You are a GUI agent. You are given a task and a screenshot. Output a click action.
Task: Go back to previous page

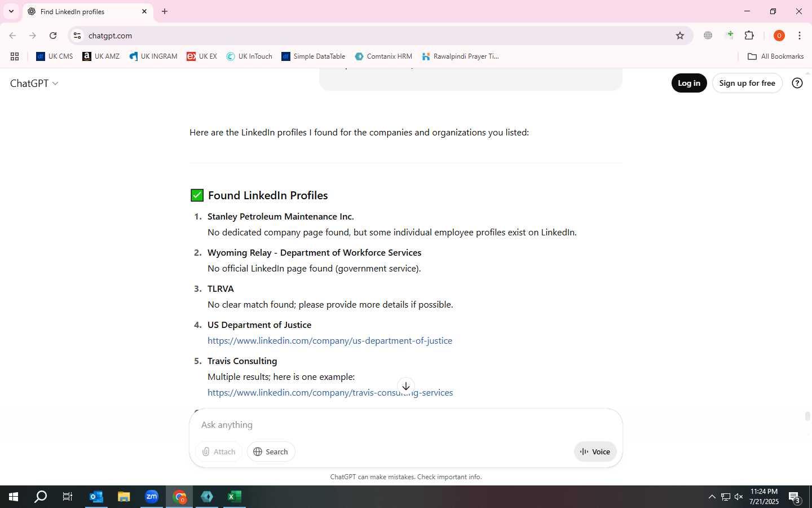(12, 36)
